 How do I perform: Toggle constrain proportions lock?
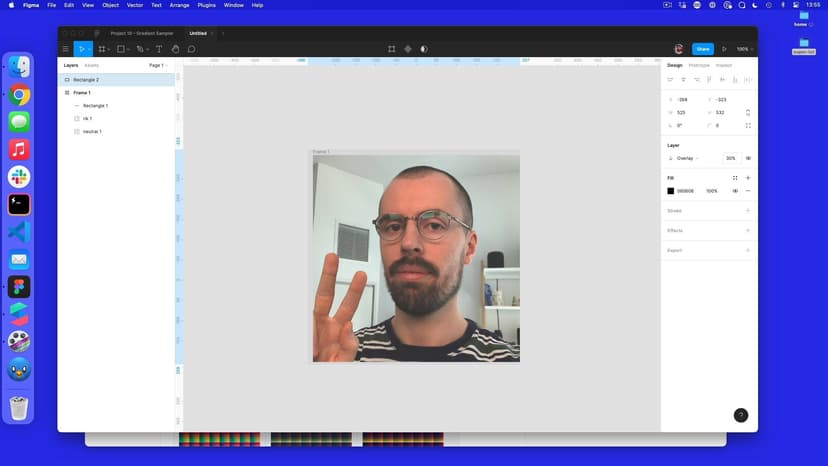(748, 113)
